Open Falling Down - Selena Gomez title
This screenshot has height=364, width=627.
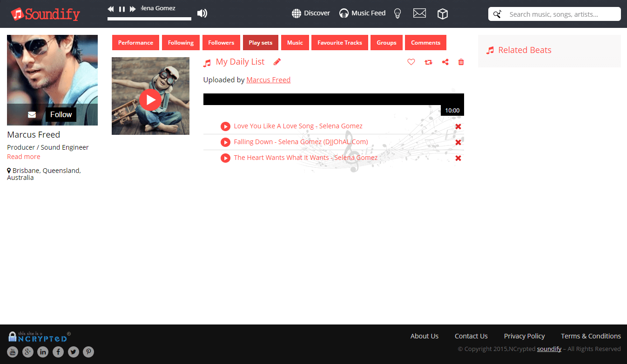click(x=301, y=142)
